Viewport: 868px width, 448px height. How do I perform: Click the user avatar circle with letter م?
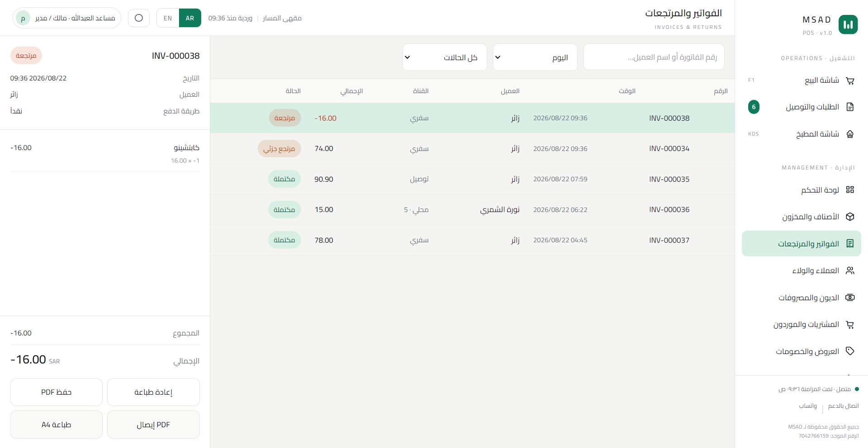[23, 18]
